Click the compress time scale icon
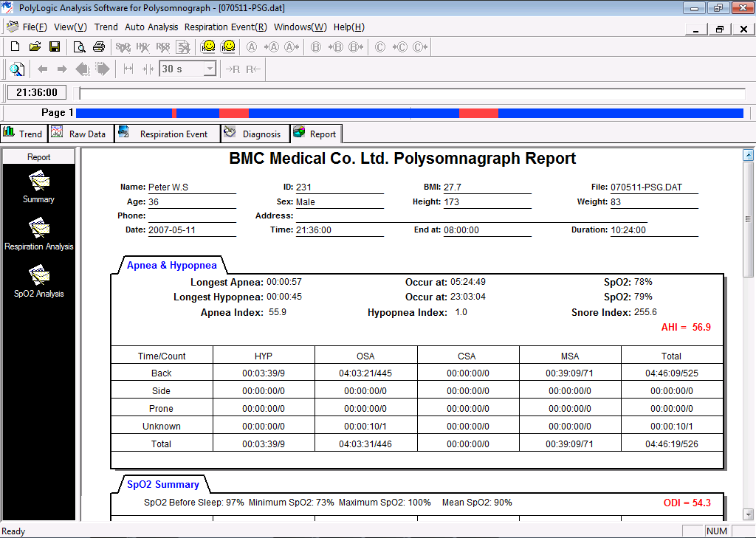Viewport: 756px width, 538px height. [148, 69]
